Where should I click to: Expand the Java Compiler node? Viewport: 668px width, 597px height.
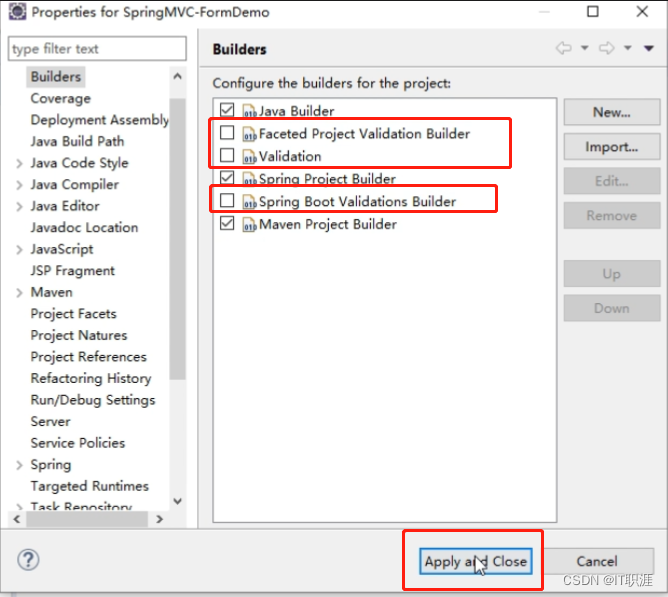[19, 185]
